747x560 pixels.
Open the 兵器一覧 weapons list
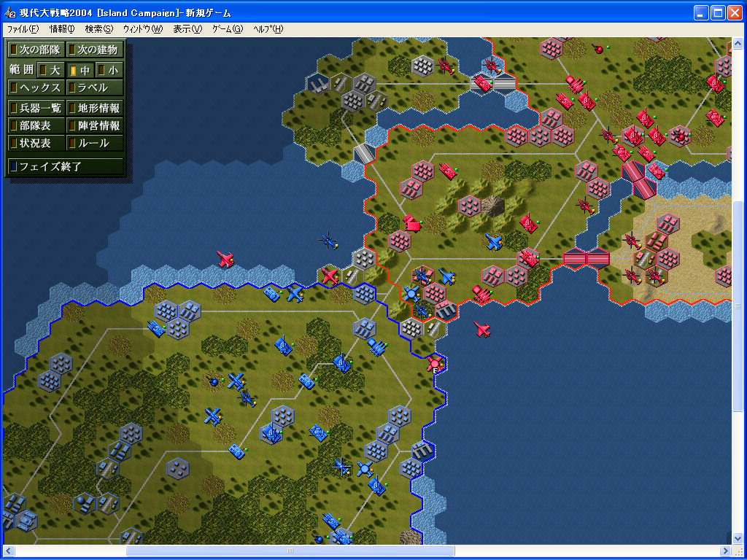click(x=36, y=108)
